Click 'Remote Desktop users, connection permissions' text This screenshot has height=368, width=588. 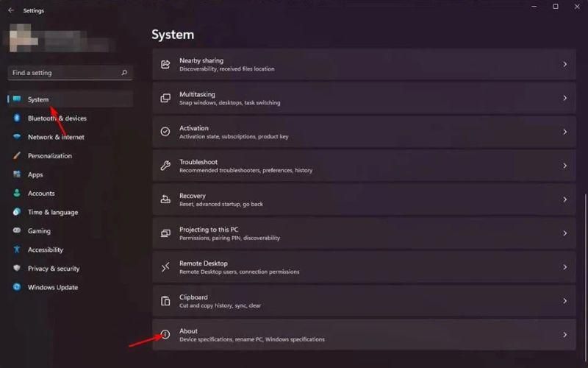pyautogui.click(x=240, y=272)
